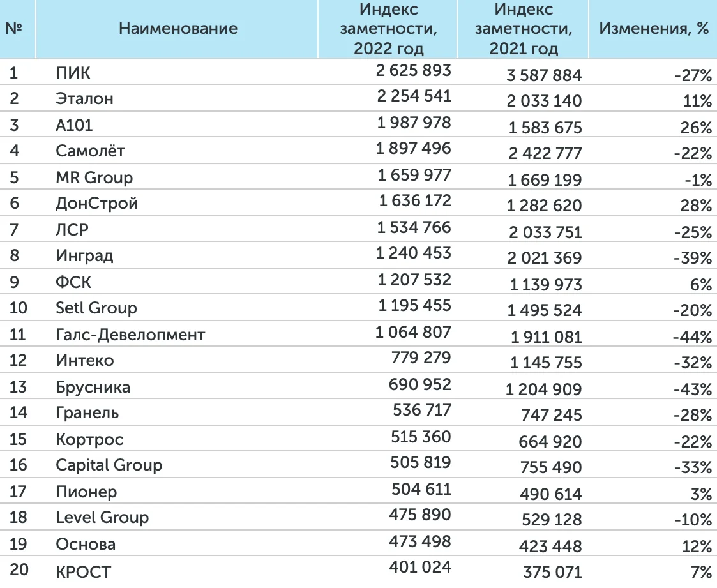Click the MR Group name cell

[x=94, y=177]
